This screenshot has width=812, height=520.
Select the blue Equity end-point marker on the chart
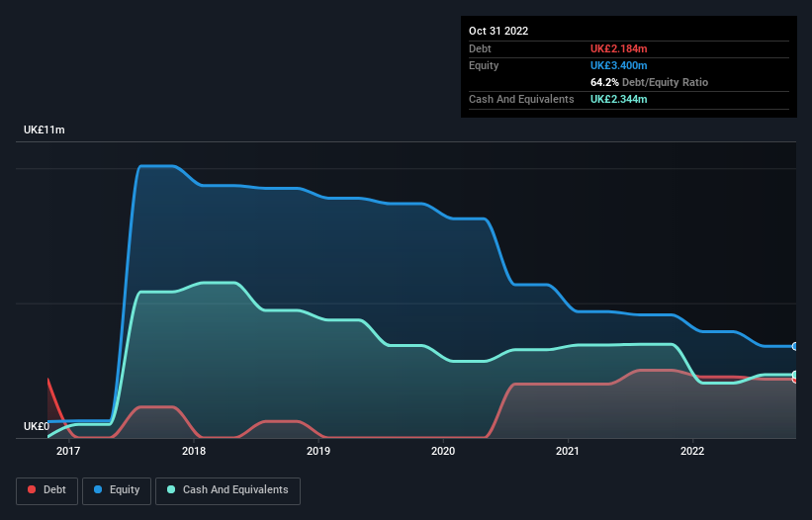pyautogui.click(x=795, y=346)
